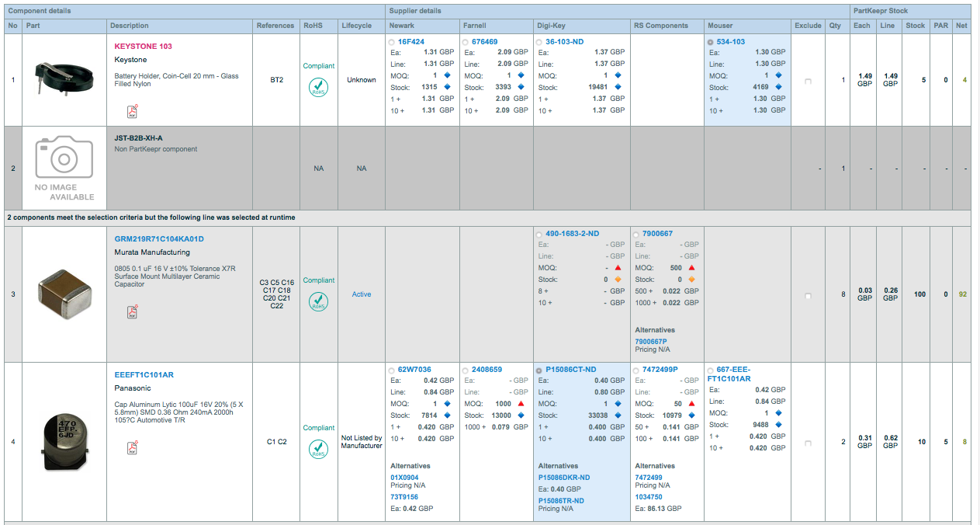Screen dimensions: 980x525
Task: Click blue stock diamond beside Newark stock 1315
Action: pos(447,88)
